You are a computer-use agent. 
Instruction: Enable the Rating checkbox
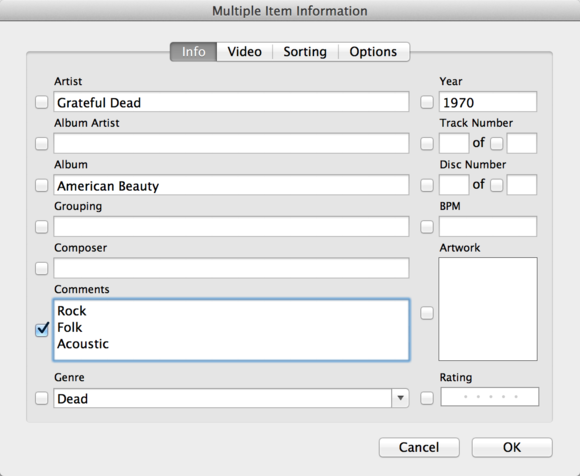[427, 398]
